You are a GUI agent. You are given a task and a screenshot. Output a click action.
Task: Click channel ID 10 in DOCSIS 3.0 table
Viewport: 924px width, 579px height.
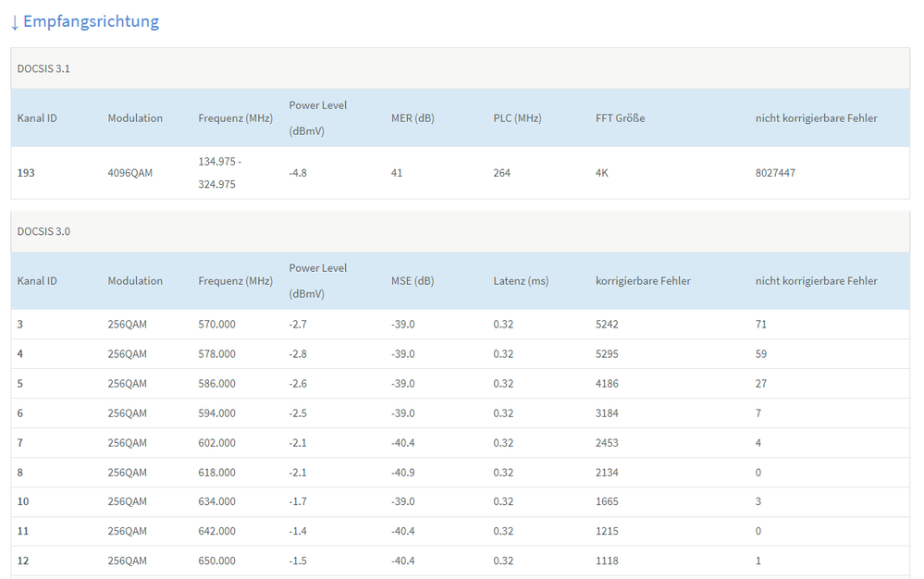pos(23,502)
